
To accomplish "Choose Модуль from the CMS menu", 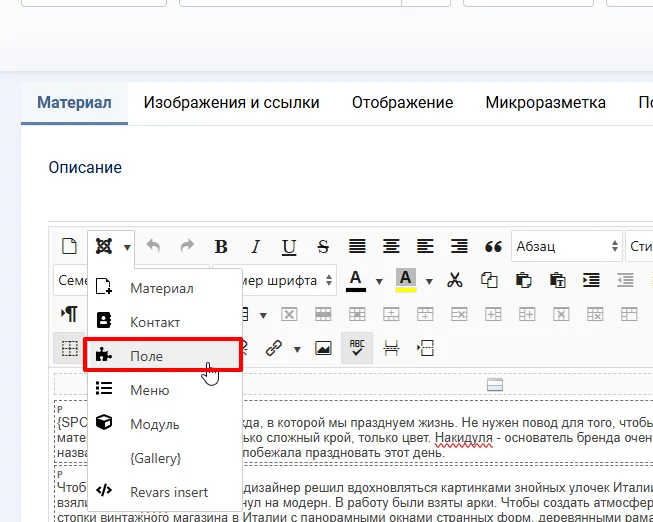I will [x=165, y=424].
